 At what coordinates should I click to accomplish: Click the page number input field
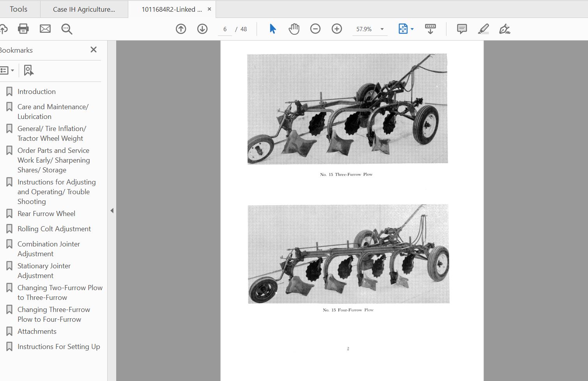click(x=225, y=29)
